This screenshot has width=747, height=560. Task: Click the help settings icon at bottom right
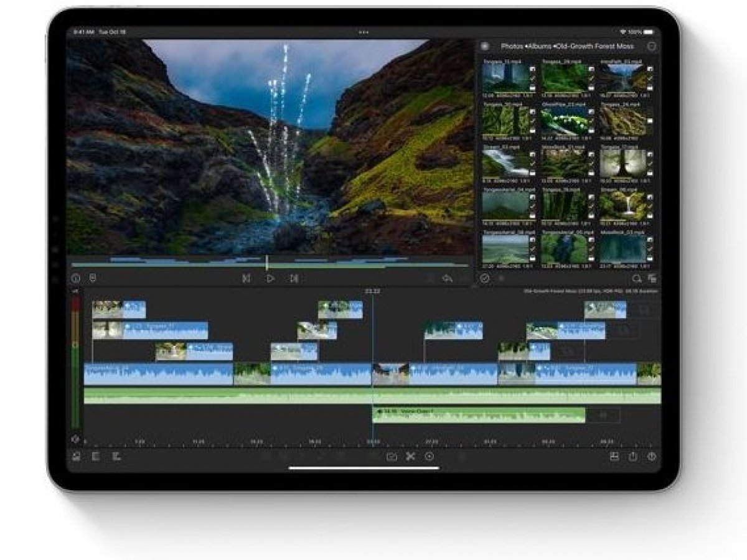pyautogui.click(x=652, y=456)
